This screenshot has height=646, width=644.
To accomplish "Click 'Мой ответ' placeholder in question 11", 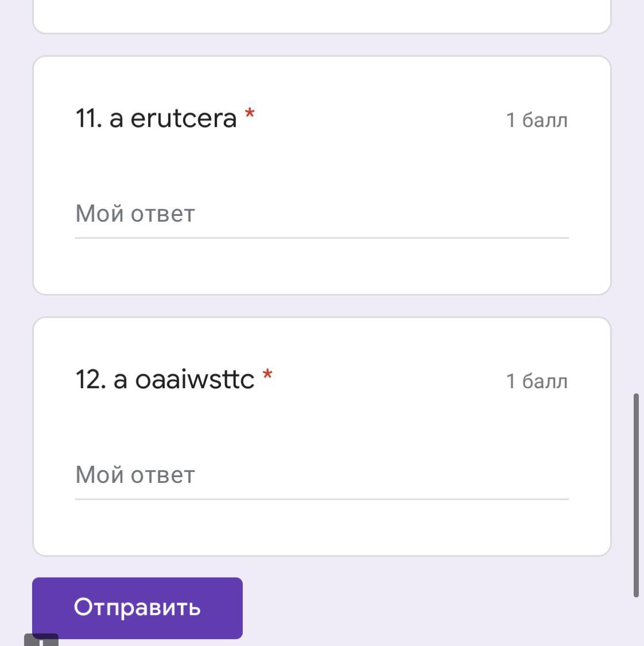I will (135, 214).
